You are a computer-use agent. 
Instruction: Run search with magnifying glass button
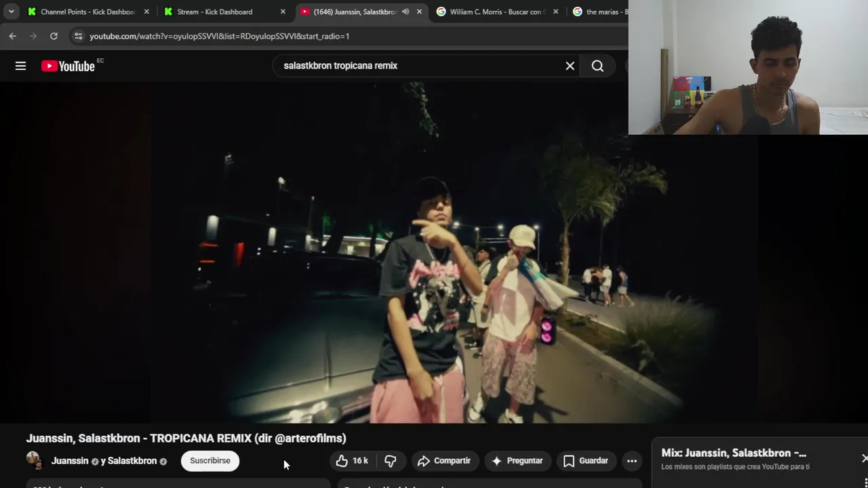coord(597,66)
